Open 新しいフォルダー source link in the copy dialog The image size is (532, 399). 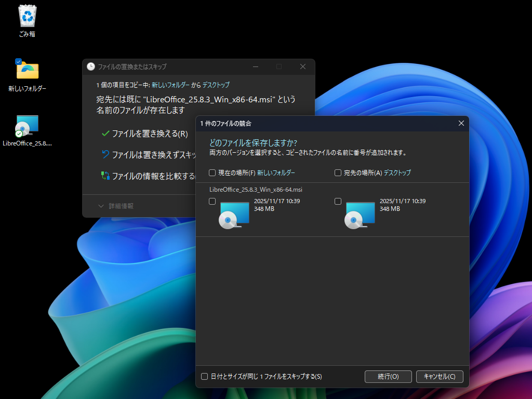point(170,85)
